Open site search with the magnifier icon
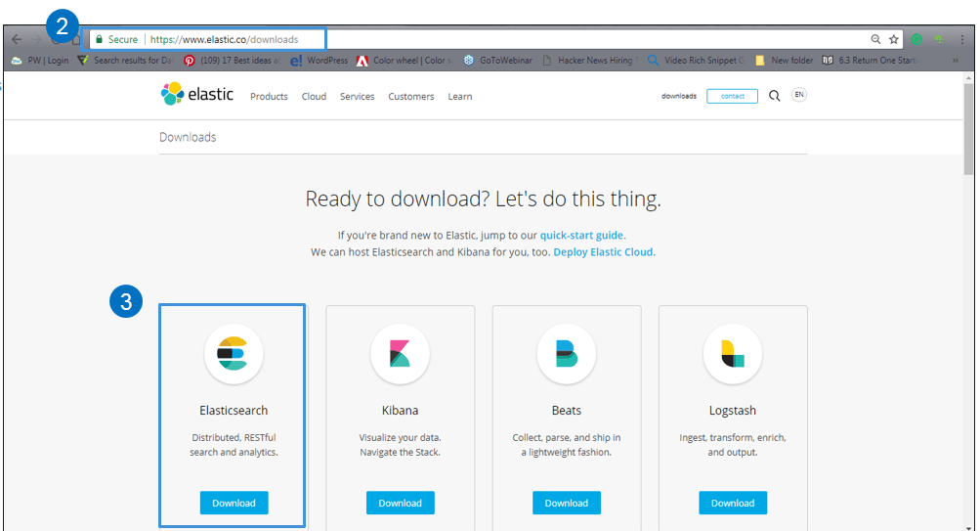This screenshot has height=531, width=980. pyautogui.click(x=775, y=96)
